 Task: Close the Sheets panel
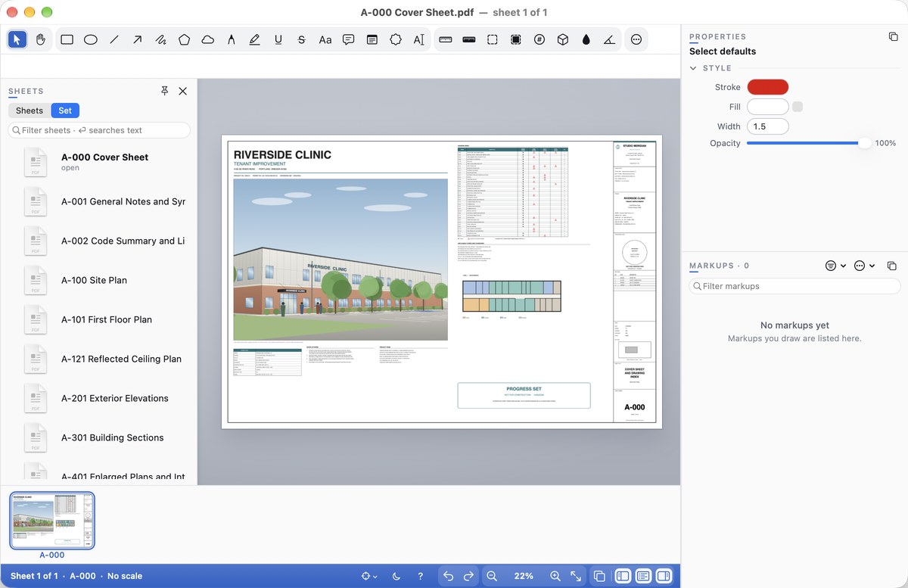click(182, 91)
